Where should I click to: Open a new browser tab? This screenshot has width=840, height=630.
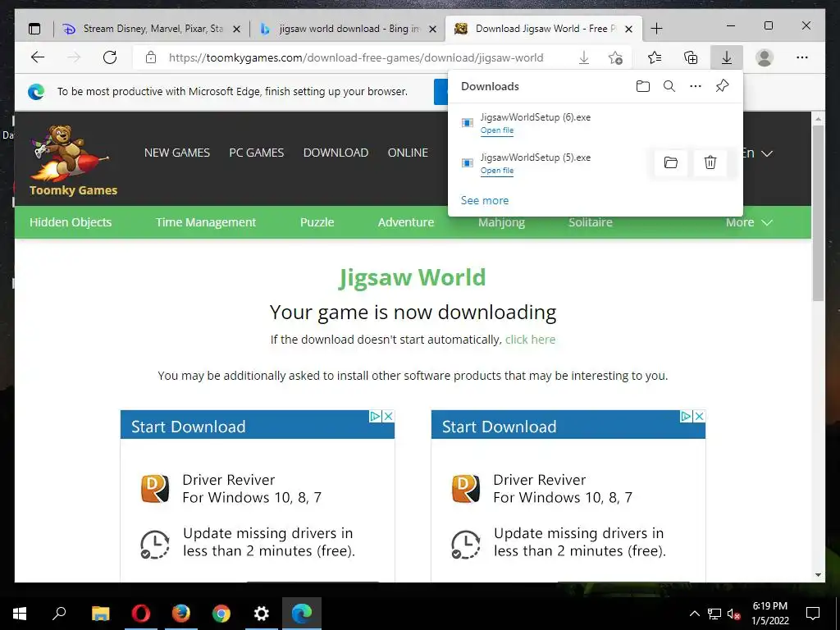point(656,29)
